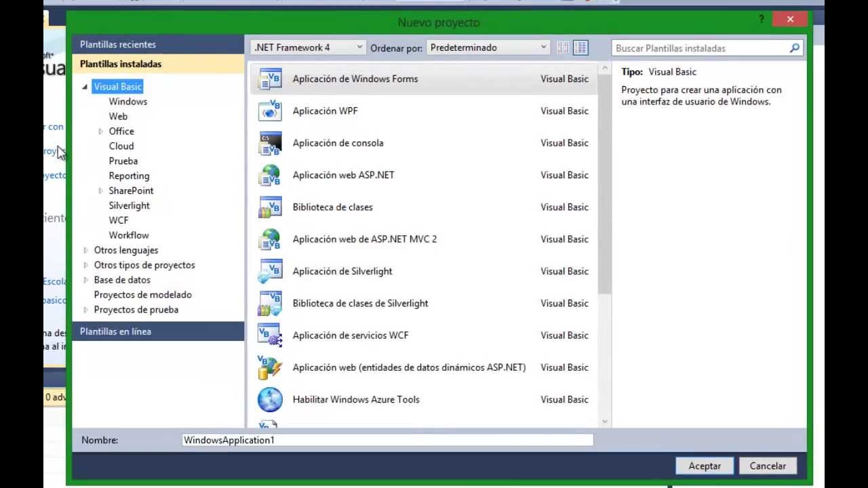Viewport: 868px width, 488px height.
Task: Select Biblioteca de clases de Silverlight name
Action: (x=360, y=304)
